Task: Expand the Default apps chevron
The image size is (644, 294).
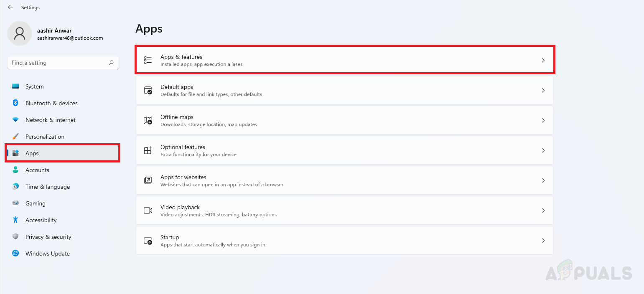Action: pyautogui.click(x=543, y=90)
